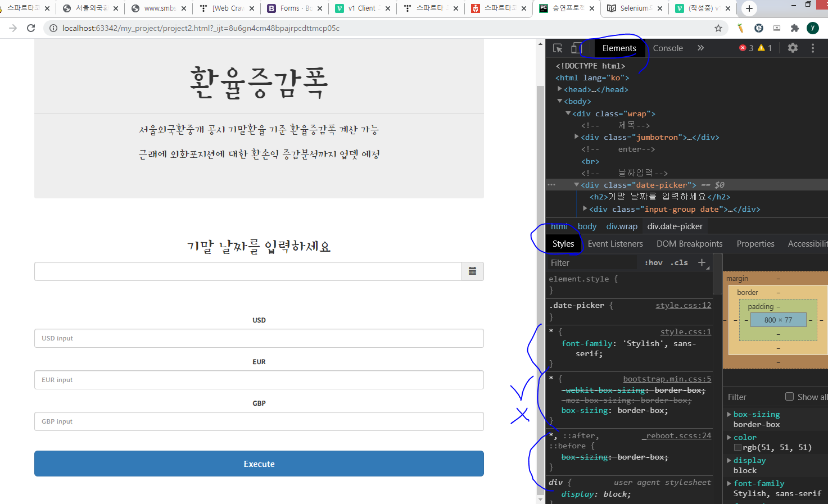This screenshot has width=828, height=504.
Task: Expand the box-sizing computed property
Action: click(729, 415)
